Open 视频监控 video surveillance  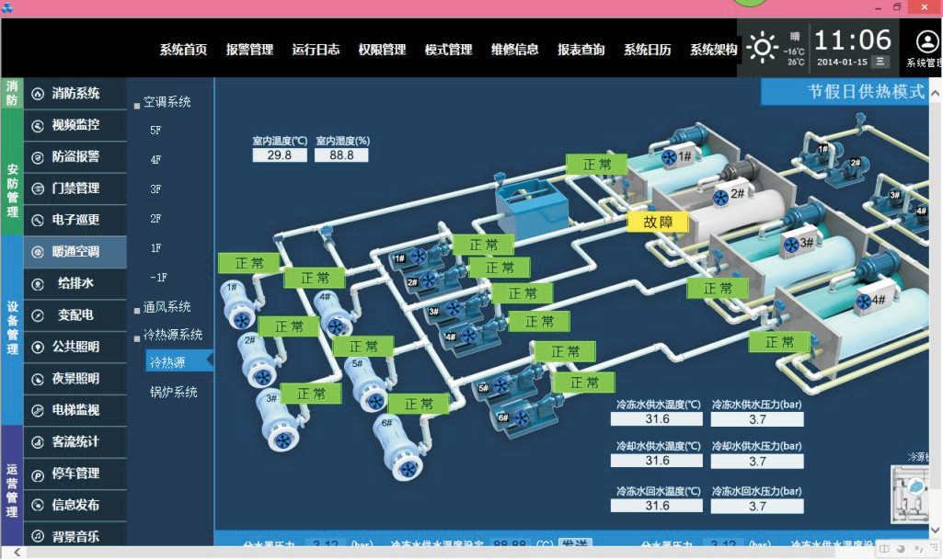pos(75,125)
